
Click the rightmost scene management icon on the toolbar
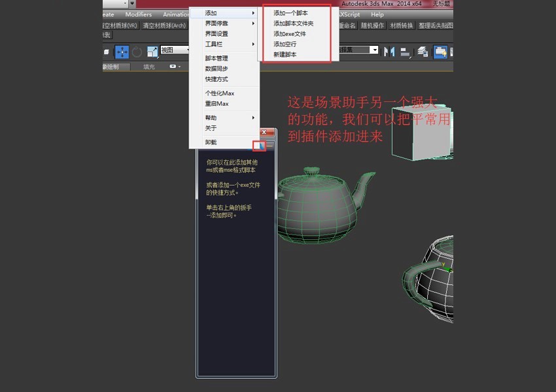point(441,51)
